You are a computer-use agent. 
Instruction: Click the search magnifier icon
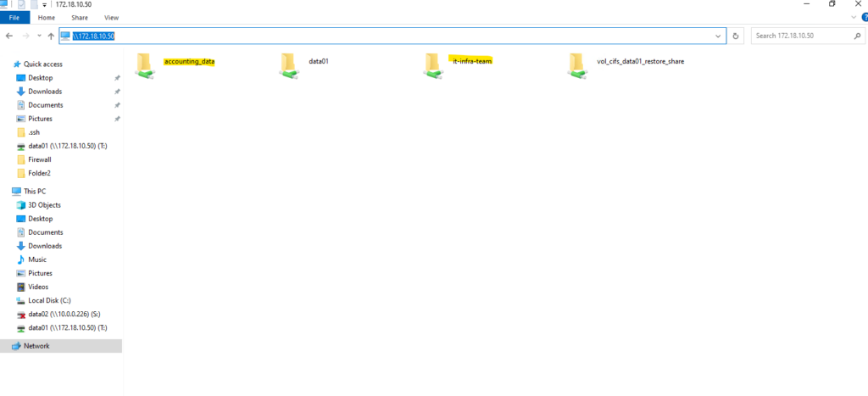coord(857,36)
